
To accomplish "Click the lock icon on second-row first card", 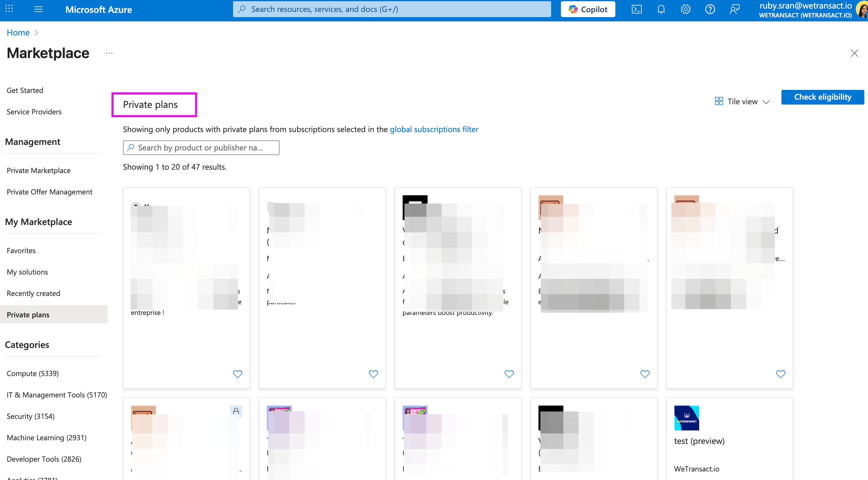I will (236, 411).
